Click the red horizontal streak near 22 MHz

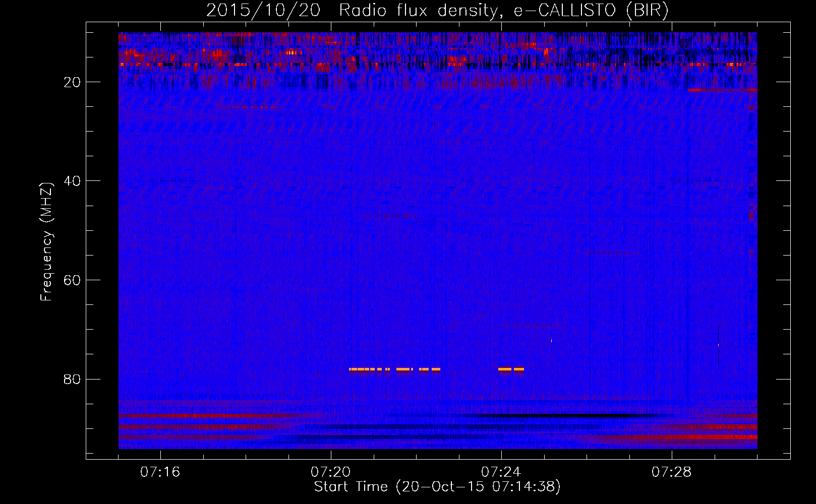(x=722, y=90)
